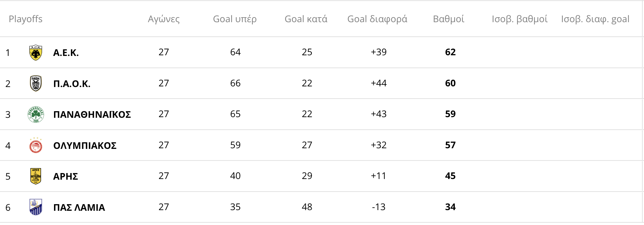Click the Π.Α.Ο.Κ. club crest icon
This screenshot has width=644, height=225.
pos(36,83)
